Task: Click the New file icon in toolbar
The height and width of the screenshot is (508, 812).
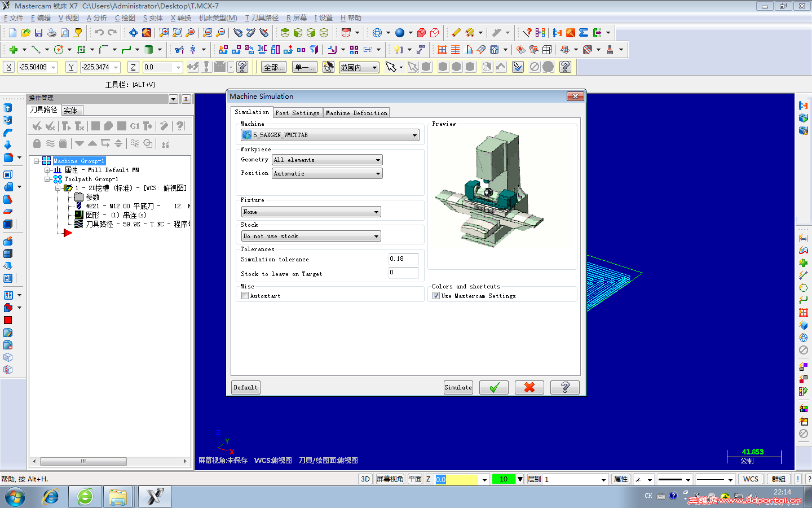Action: (12, 33)
